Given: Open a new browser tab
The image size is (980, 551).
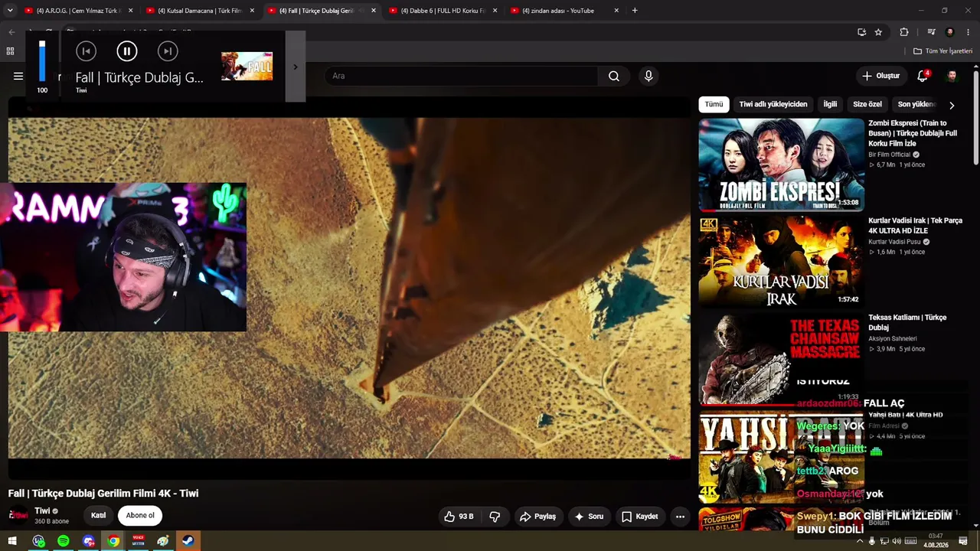Looking at the screenshot, I should pos(635,11).
